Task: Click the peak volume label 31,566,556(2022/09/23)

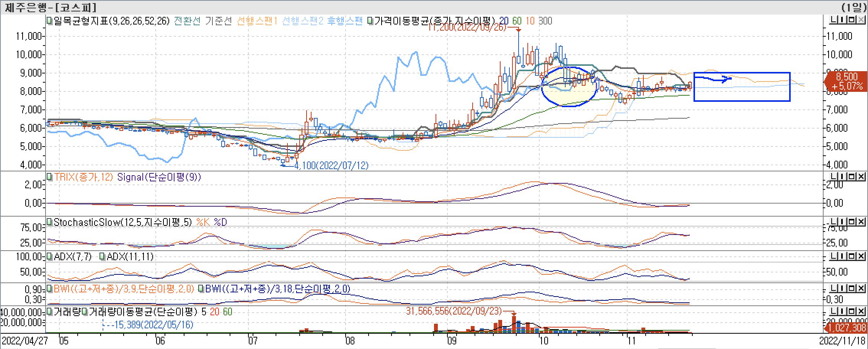Action: pos(454,311)
